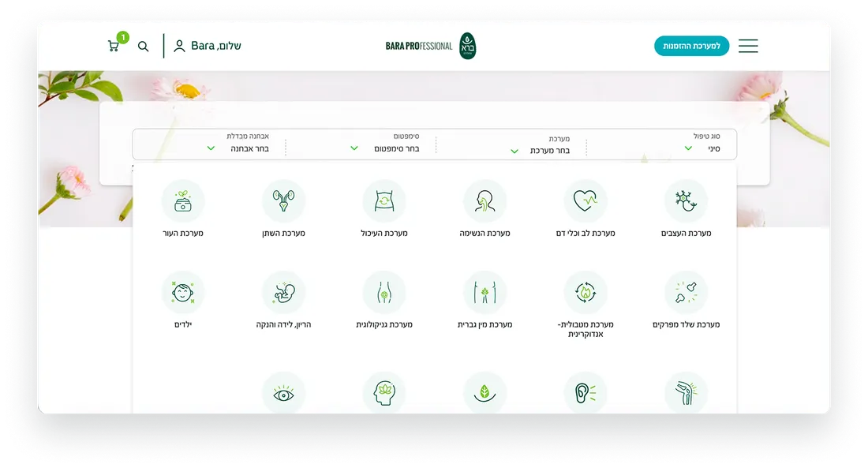Open the hamburger menu

(748, 46)
